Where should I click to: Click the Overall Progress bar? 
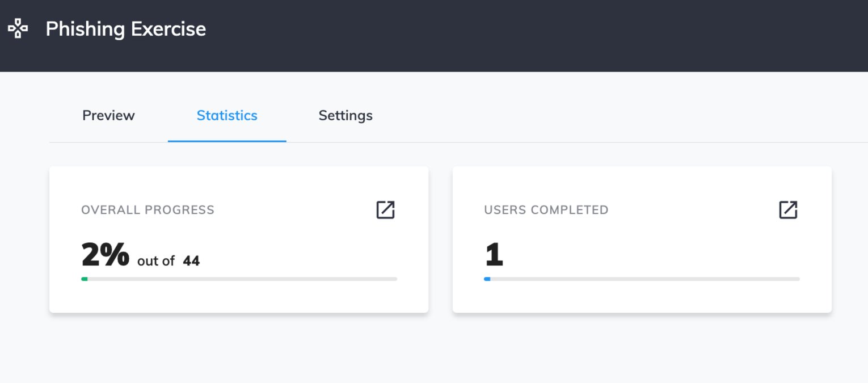pos(238,279)
